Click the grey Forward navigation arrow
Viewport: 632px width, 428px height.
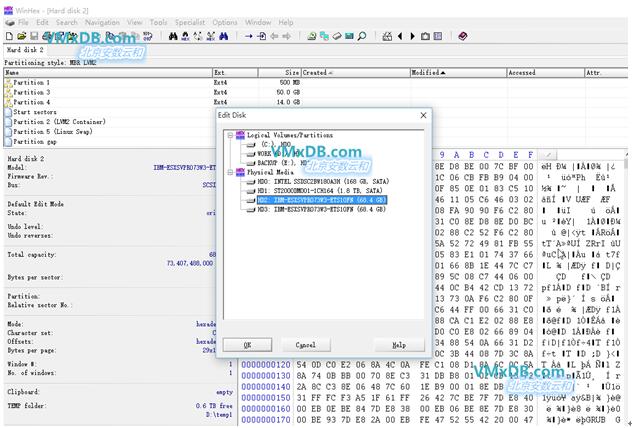[x=287, y=36]
